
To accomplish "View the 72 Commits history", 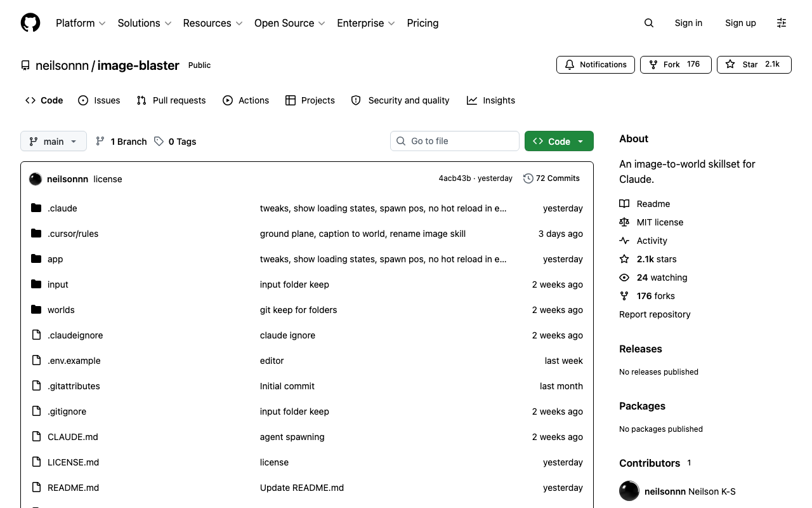I will pyautogui.click(x=551, y=178).
